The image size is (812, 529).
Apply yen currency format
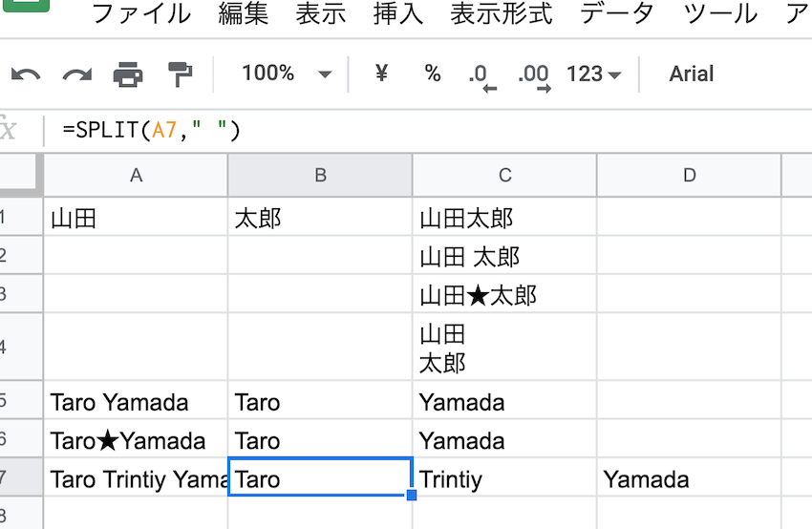coord(381,74)
